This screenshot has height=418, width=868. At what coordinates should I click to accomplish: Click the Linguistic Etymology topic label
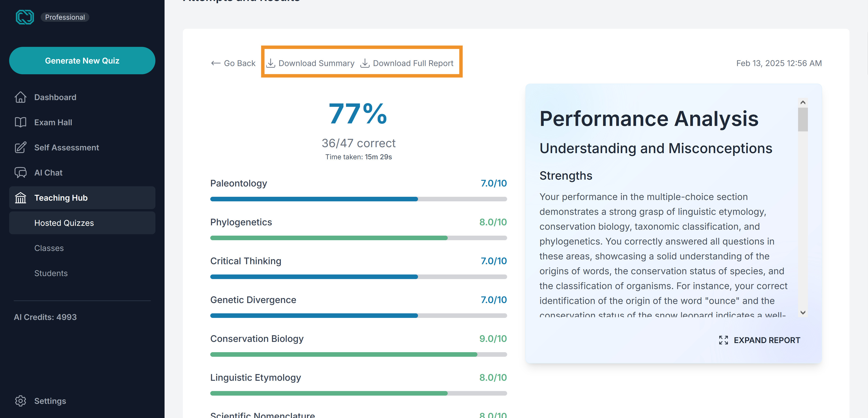pyautogui.click(x=256, y=378)
